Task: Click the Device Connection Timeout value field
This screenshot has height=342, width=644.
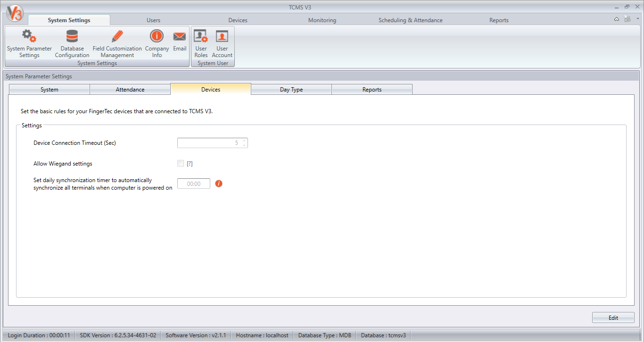Action: tap(209, 142)
